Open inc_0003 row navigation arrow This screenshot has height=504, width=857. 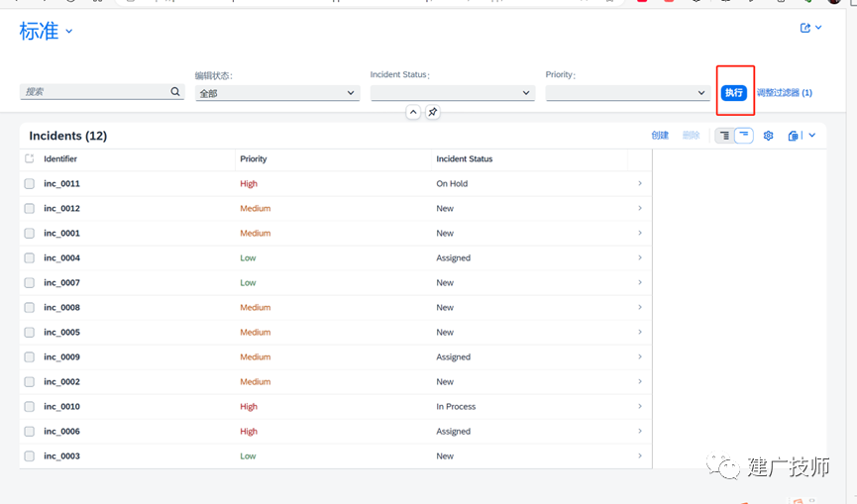[x=640, y=455]
